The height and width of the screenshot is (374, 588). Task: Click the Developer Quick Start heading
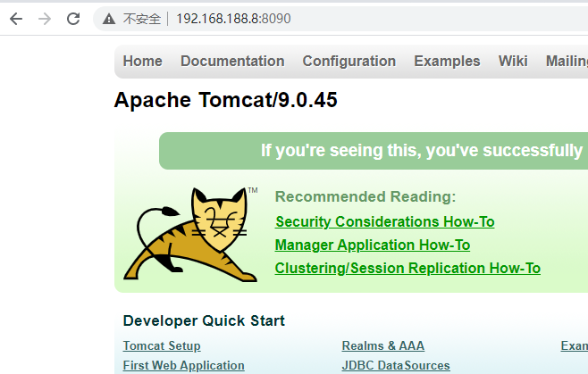204,320
